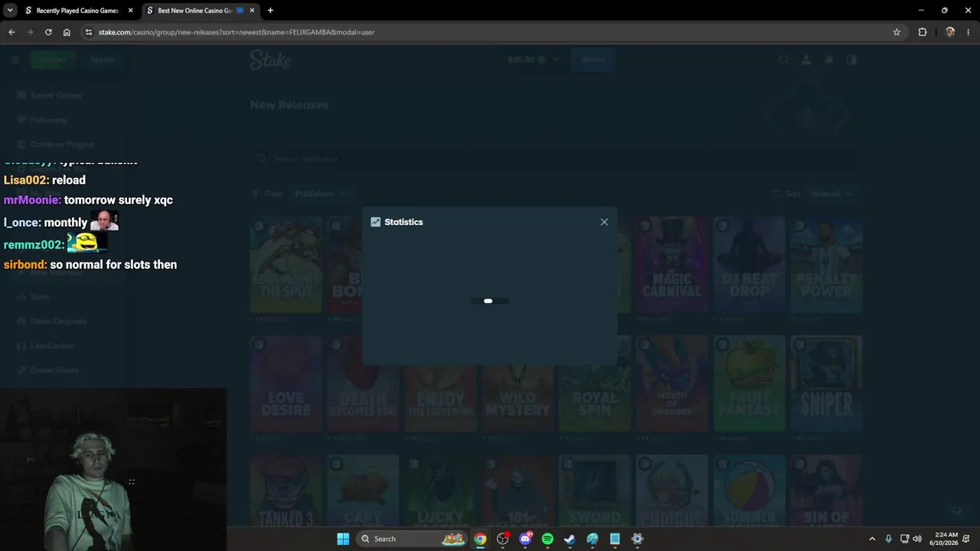
Task: Open the Settings gear on taskbar
Action: (x=637, y=539)
